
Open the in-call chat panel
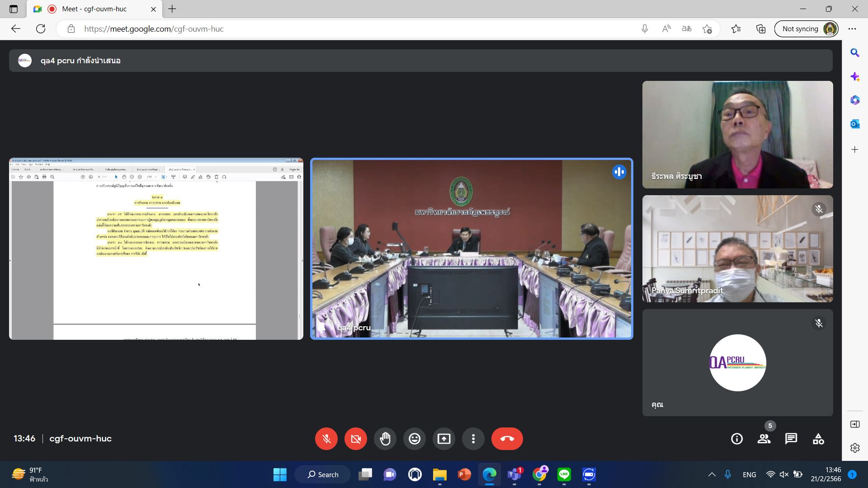coord(791,439)
